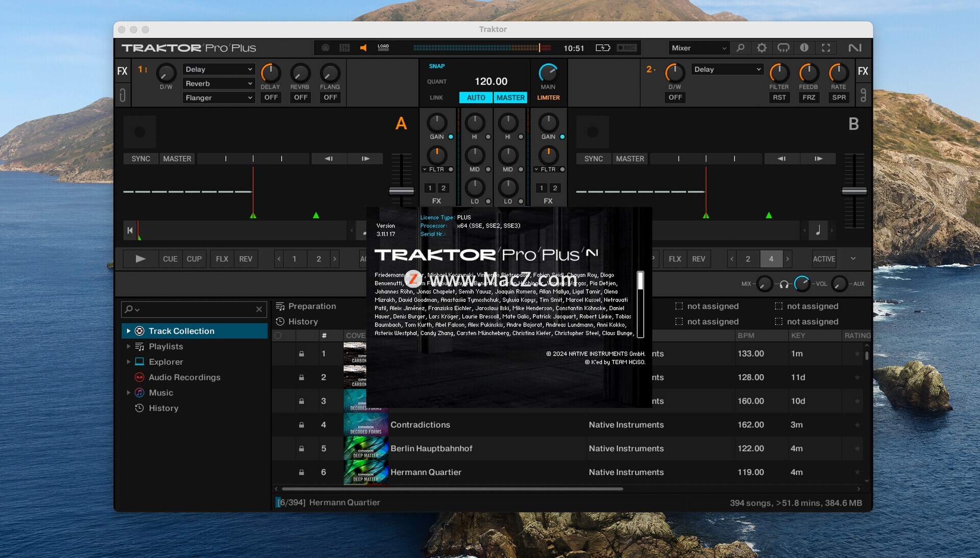Expand deck B advanced panel chevron
This screenshot has height=558, width=980.
(x=853, y=259)
